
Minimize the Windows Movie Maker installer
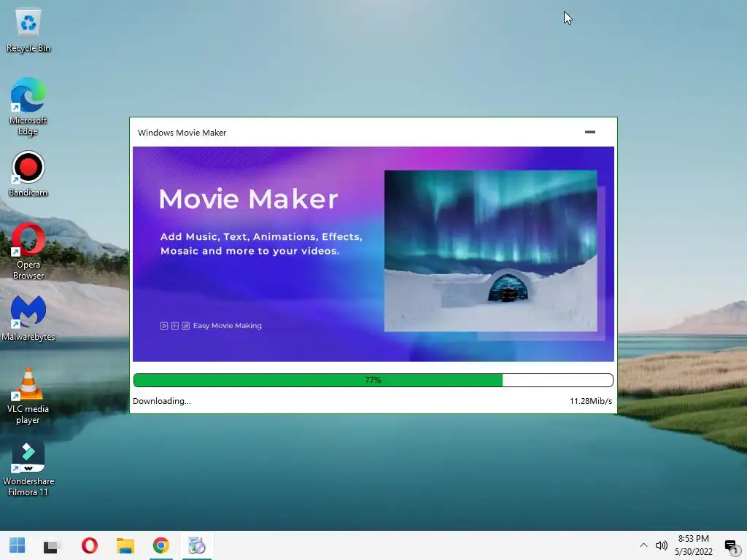(x=589, y=132)
